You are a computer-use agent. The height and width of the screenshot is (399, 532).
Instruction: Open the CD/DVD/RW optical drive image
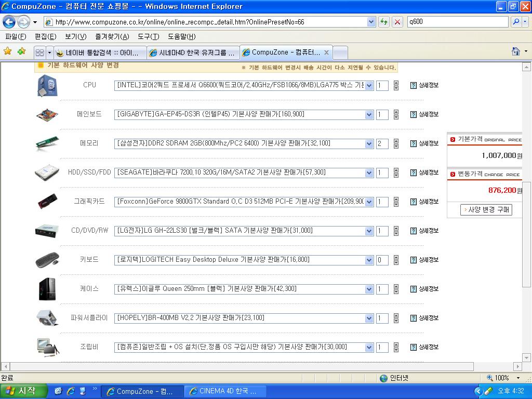47,231
